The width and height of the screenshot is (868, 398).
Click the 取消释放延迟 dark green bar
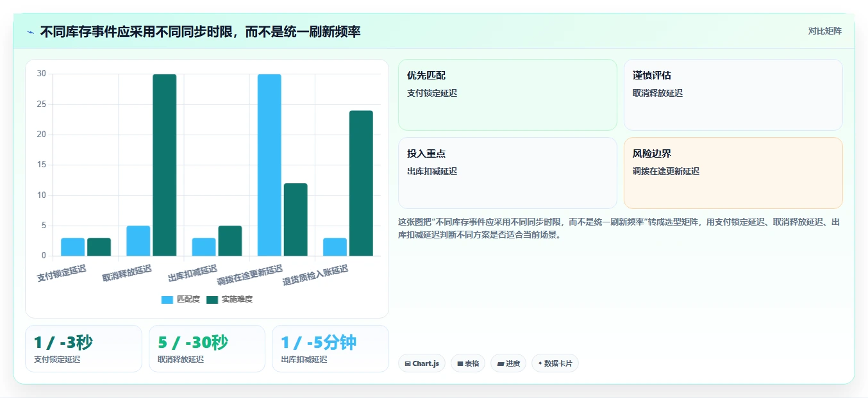click(164, 165)
